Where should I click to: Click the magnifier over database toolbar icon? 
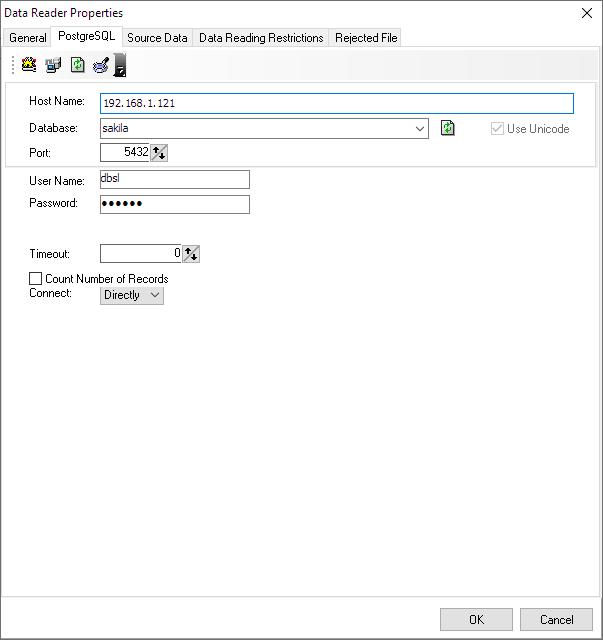[101, 65]
